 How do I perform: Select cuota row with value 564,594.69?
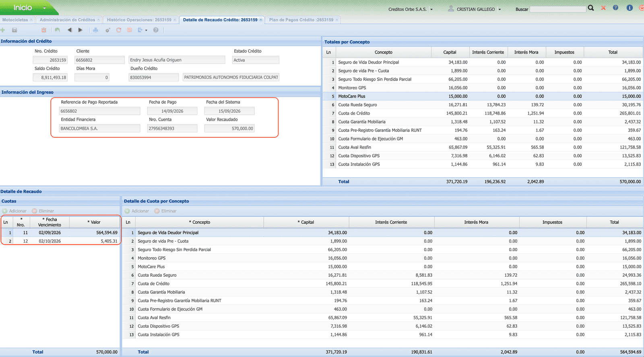pos(60,233)
